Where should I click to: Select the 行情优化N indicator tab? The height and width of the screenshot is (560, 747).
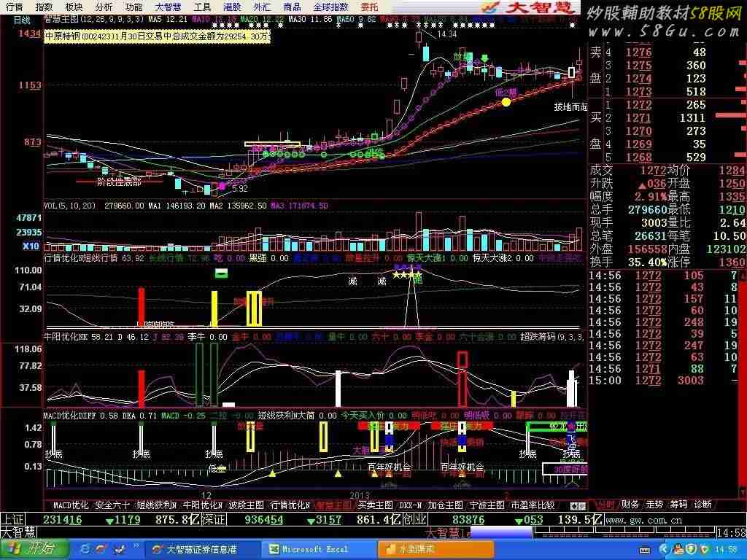290,505
